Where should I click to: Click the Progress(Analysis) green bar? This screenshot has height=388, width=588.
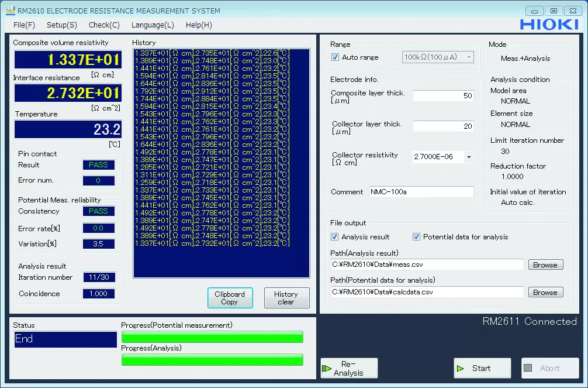[x=212, y=359]
